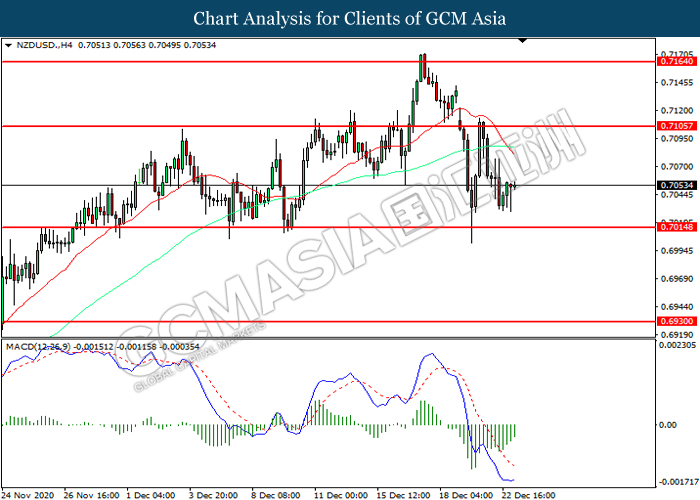
Task: Click the 11 Dec 00:00 time label
Action: (x=341, y=495)
